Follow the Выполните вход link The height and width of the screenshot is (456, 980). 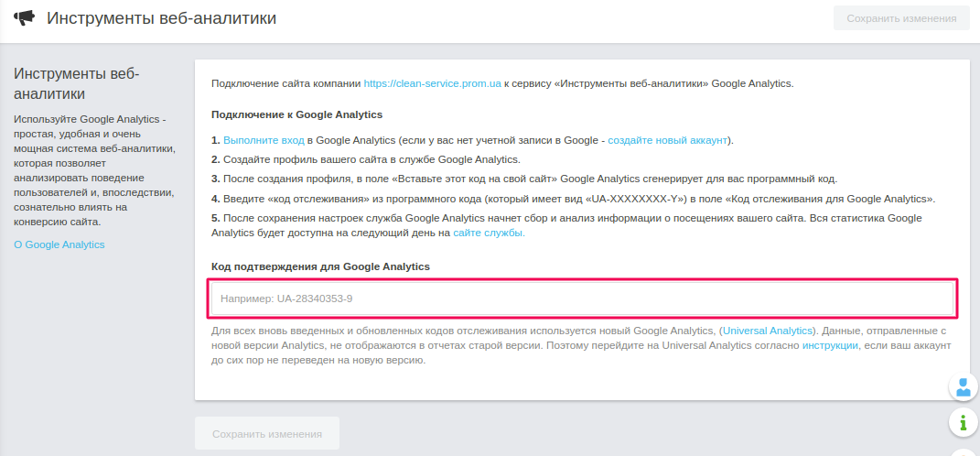(264, 140)
